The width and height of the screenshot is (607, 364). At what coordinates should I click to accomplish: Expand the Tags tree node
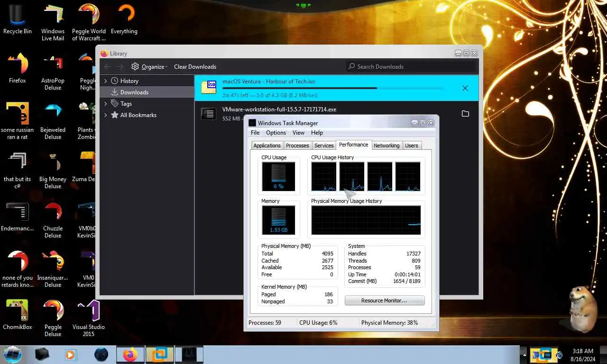click(x=106, y=104)
